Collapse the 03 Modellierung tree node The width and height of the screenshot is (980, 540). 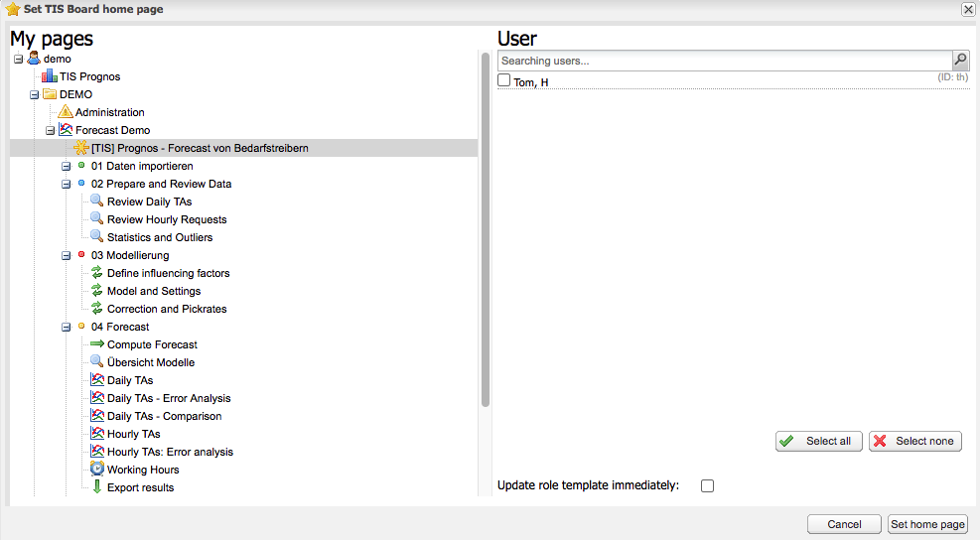(66, 255)
